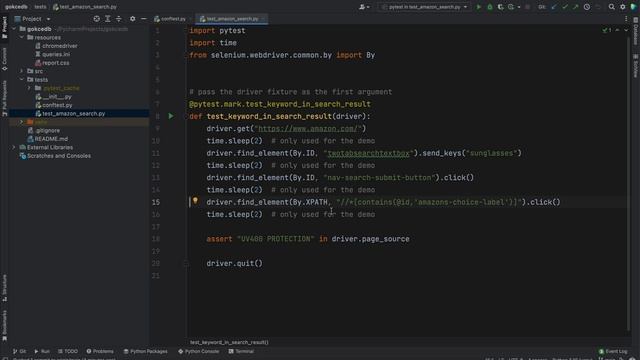Click the stop button in run toolbar
640x360 pixels.
[x=527, y=7]
